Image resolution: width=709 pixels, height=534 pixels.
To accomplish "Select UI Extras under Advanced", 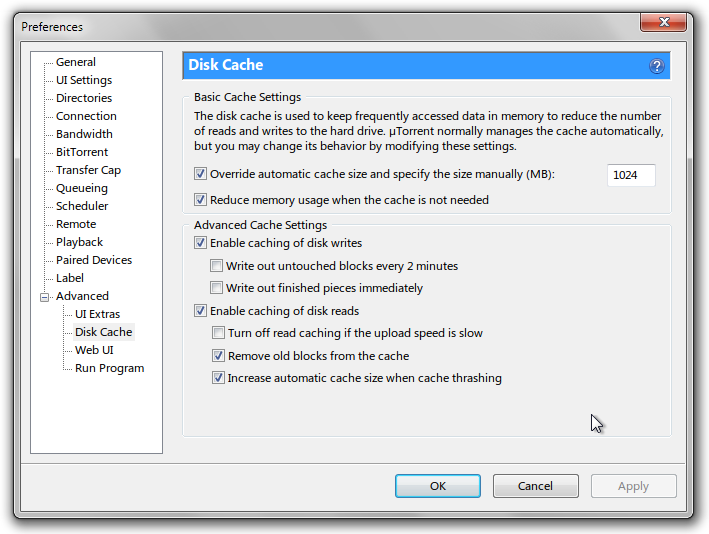I will tap(97, 314).
